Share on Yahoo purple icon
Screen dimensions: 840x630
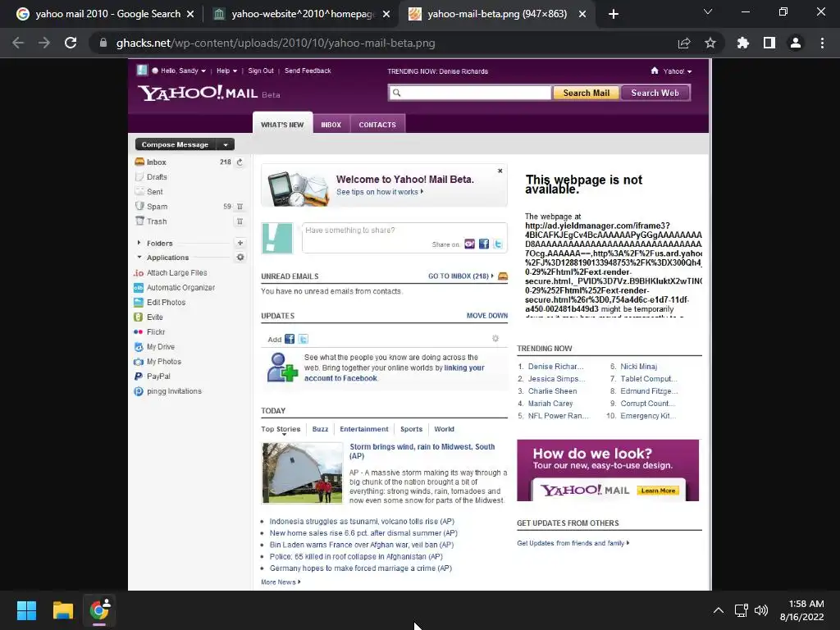(x=469, y=244)
